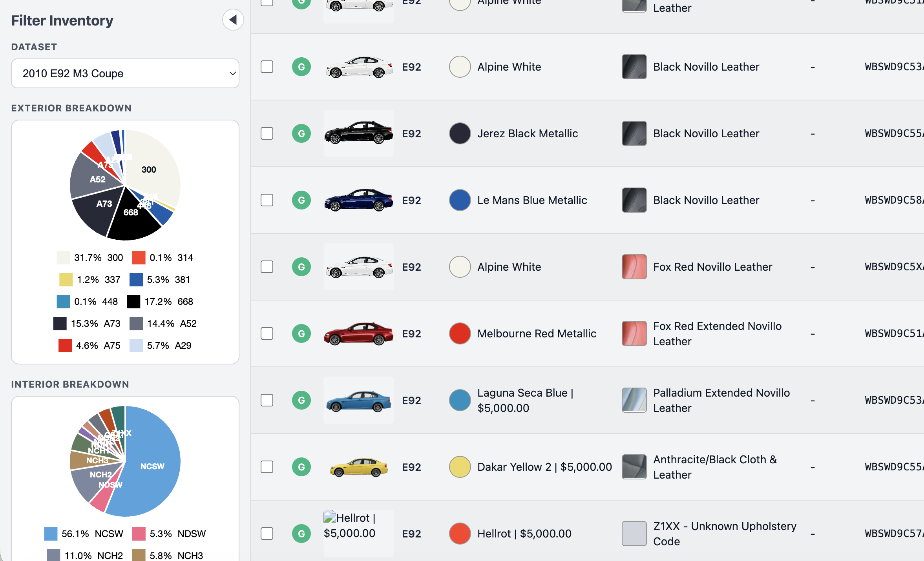Click the green G badge in the Le Mans Blue row
This screenshot has height=561, width=924.
pos(301,200)
